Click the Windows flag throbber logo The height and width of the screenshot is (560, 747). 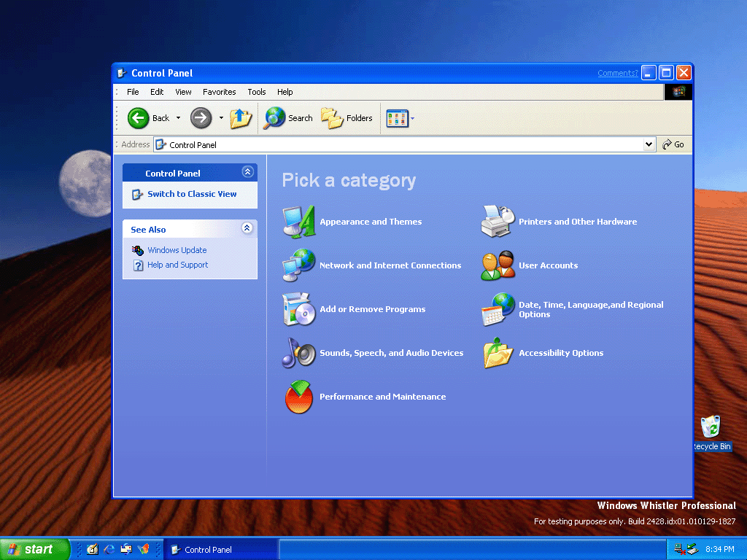click(678, 91)
